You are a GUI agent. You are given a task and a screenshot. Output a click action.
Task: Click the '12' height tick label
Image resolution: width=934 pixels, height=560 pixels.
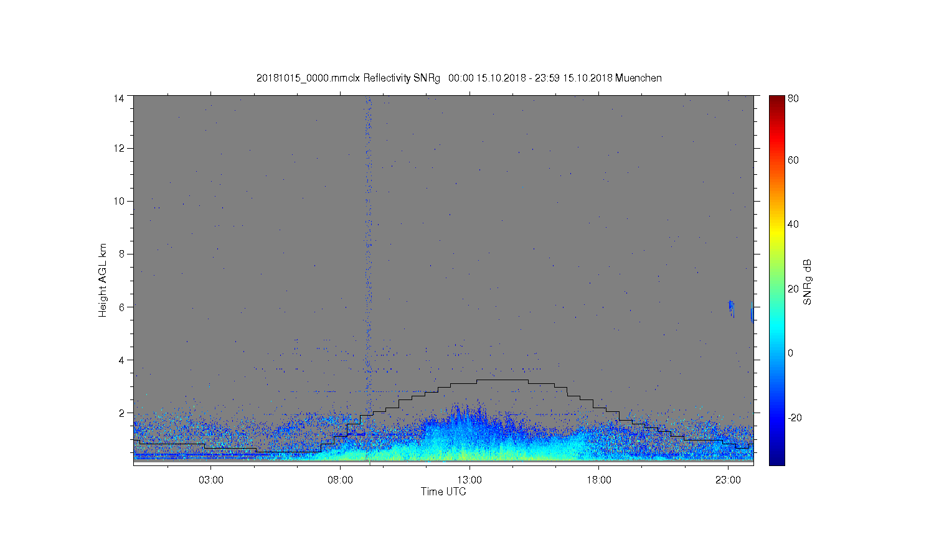point(119,148)
